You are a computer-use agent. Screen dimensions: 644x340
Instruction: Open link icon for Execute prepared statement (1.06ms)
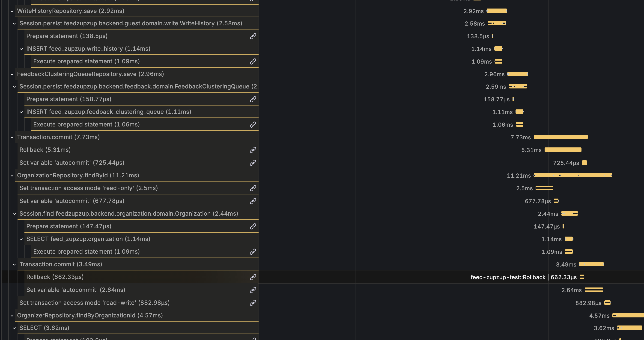pyautogui.click(x=253, y=125)
